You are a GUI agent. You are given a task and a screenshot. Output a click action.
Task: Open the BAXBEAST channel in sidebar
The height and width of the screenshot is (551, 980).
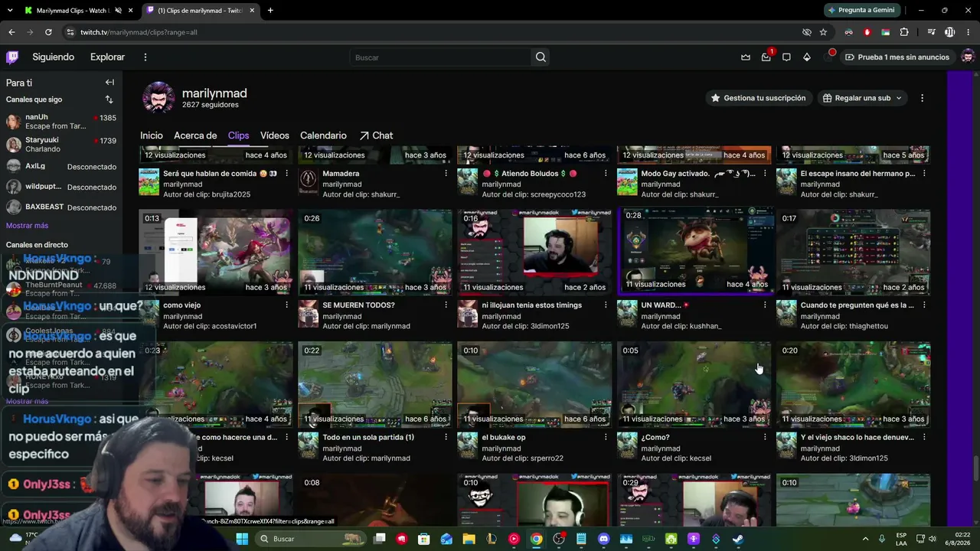(x=61, y=207)
